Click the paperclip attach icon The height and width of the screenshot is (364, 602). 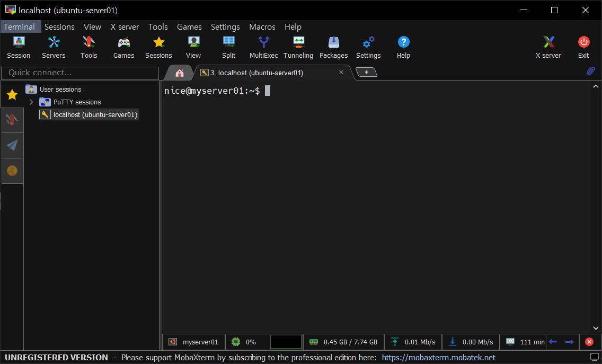click(x=590, y=71)
